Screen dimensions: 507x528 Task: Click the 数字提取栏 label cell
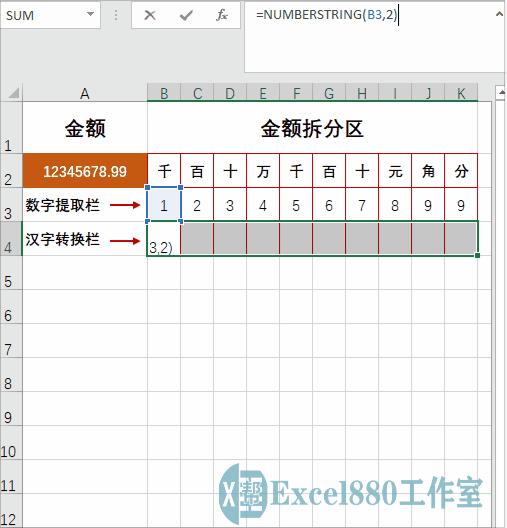(x=85, y=205)
